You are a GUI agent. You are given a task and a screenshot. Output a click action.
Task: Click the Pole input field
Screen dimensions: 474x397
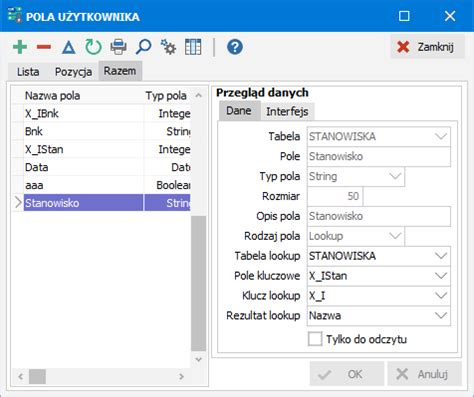[x=379, y=156]
